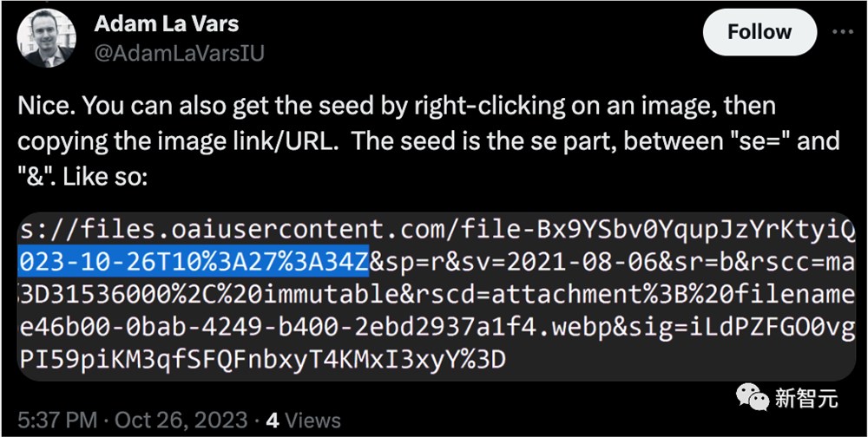Click the WeChat logo watermark
Image resolution: width=868 pixels, height=437 pixels.
753,398
